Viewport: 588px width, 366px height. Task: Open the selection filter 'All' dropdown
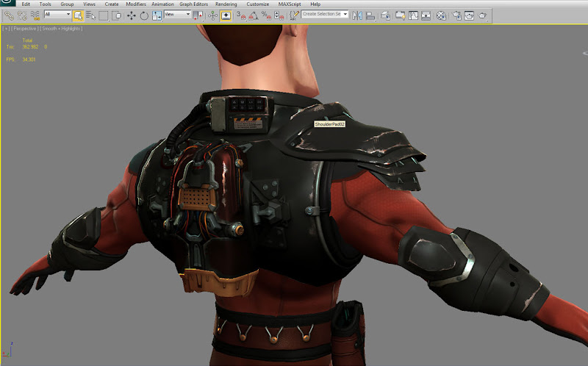coord(57,14)
